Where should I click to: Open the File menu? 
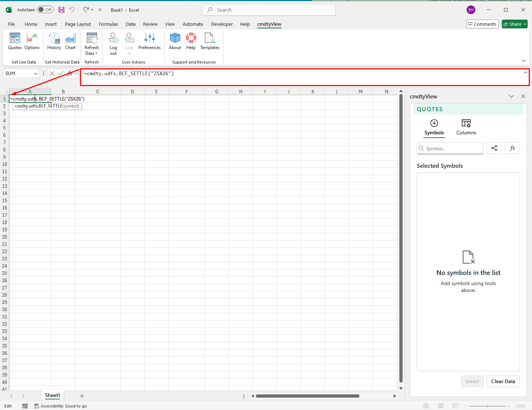12,24
